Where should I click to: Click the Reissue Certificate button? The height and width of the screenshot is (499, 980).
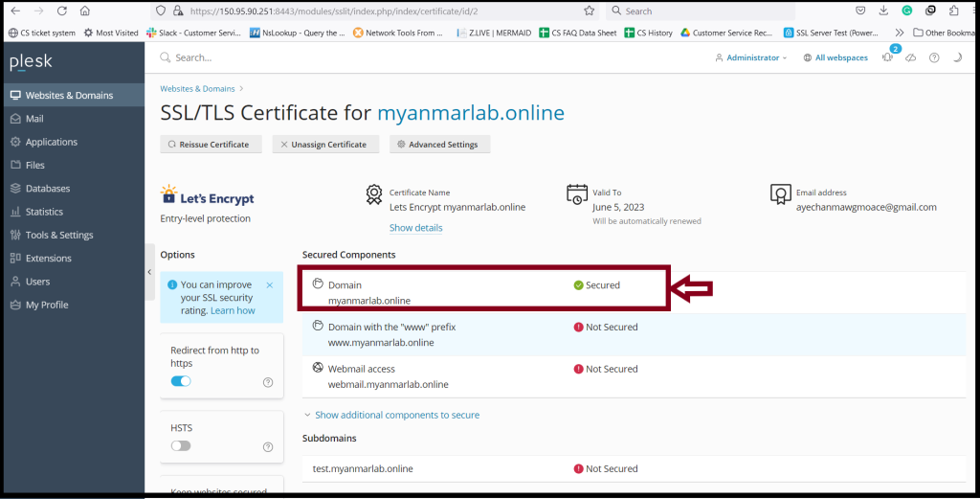point(212,144)
